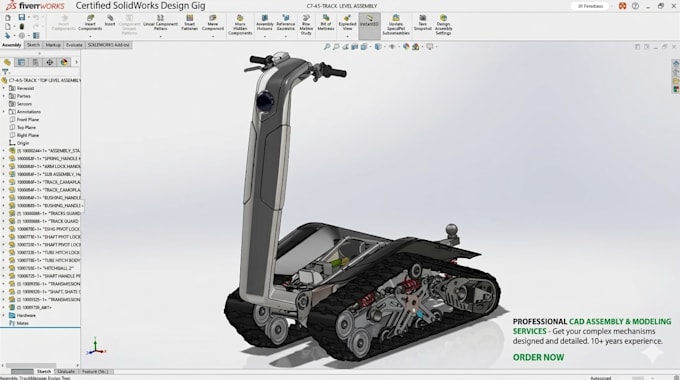This screenshot has height=380, width=680.
Task: Switch to the SOLIDWORKS Add-Ins tab
Action: click(x=108, y=45)
